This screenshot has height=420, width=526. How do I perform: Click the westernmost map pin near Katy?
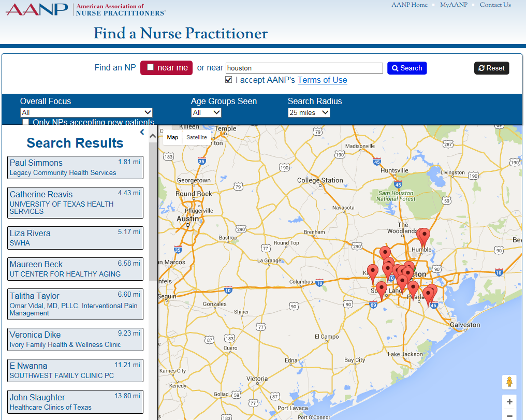tap(373, 273)
